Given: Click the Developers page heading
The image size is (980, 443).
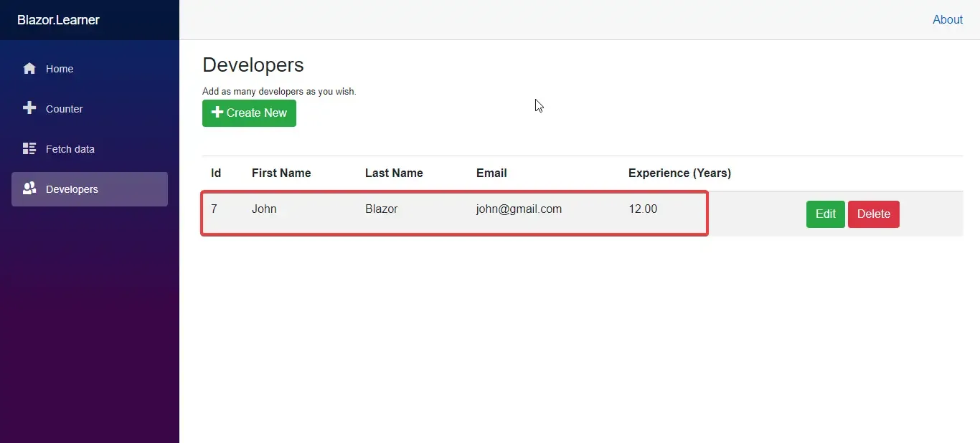Looking at the screenshot, I should pyautogui.click(x=253, y=65).
